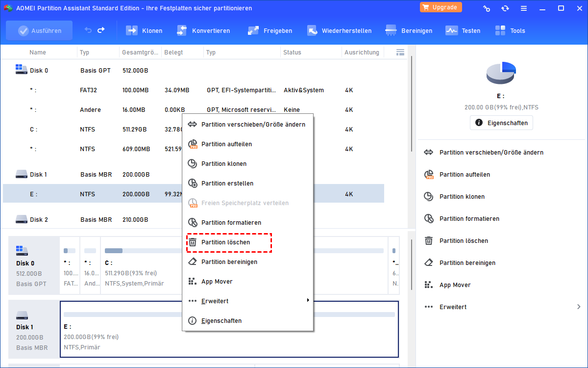Expand Erweitert submenu in context menu

(247, 301)
